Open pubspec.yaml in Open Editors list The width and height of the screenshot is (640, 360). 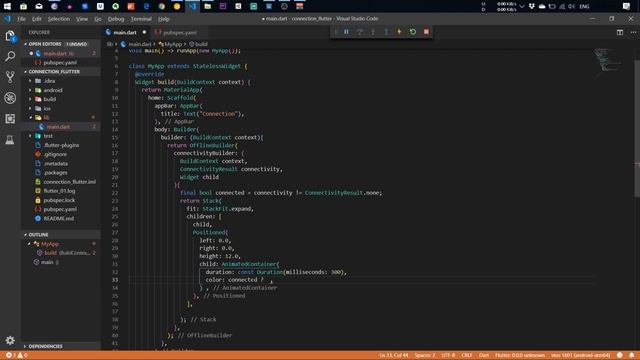point(60,63)
